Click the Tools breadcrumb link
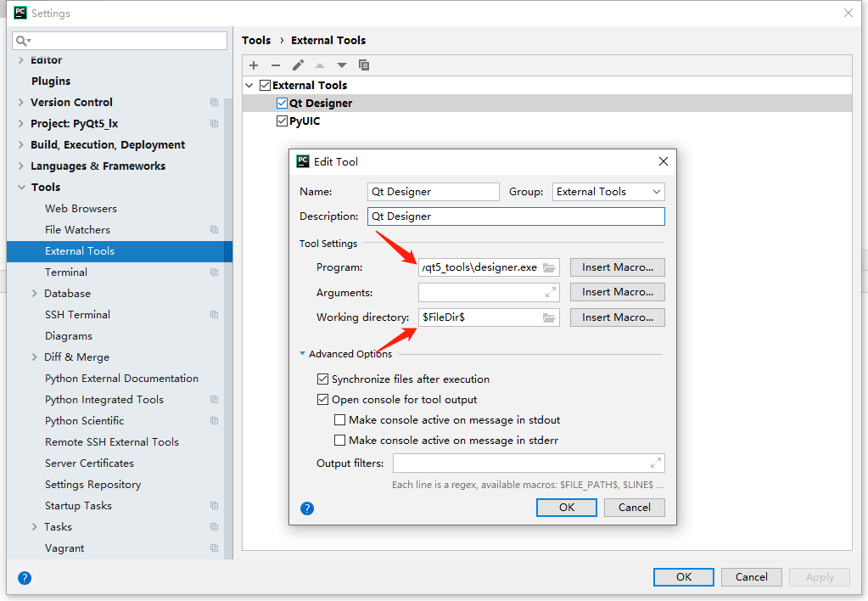The image size is (868, 601). tap(256, 41)
